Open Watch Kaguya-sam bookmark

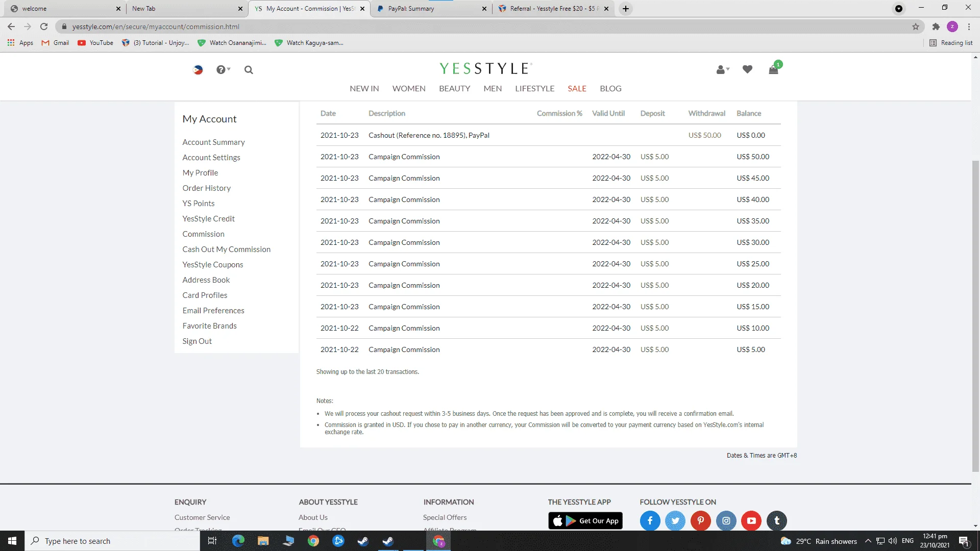(x=309, y=43)
